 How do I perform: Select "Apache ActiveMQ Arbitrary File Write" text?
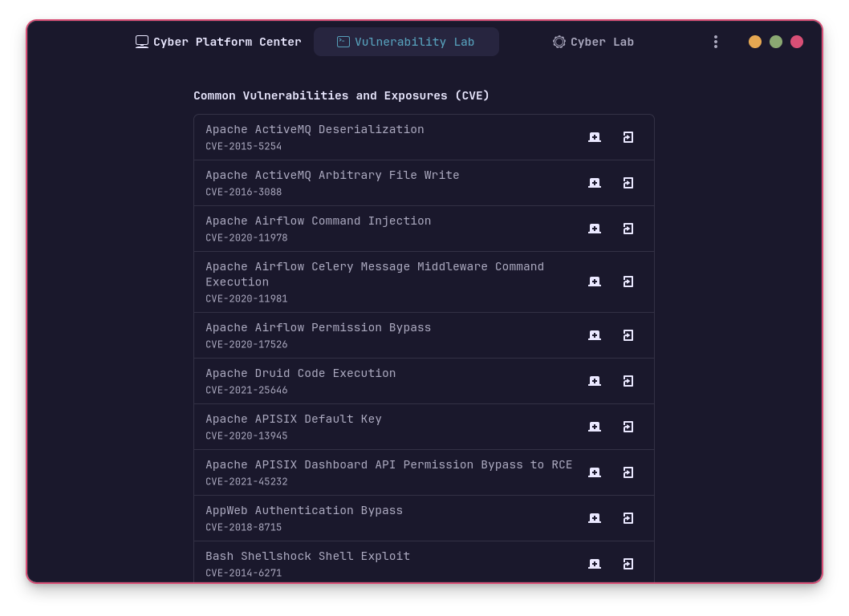(332, 175)
